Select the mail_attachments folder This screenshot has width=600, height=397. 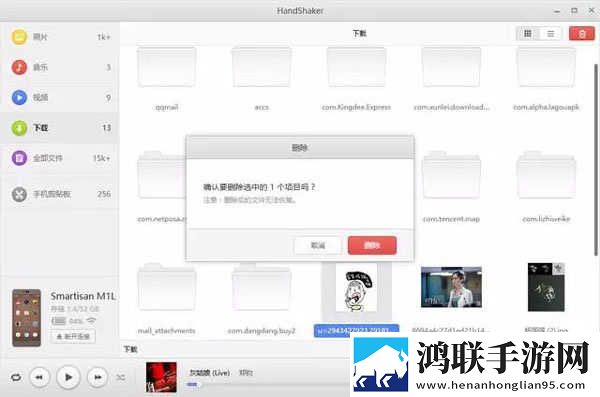166,287
